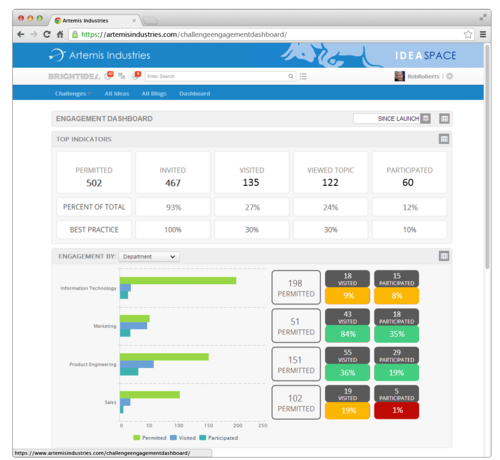Click Sales green permitted bar

150,395
